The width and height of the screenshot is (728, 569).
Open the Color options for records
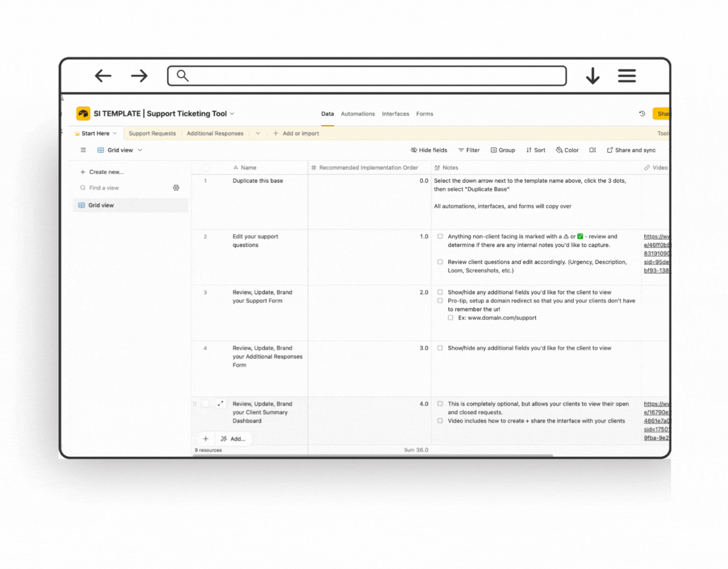click(567, 150)
